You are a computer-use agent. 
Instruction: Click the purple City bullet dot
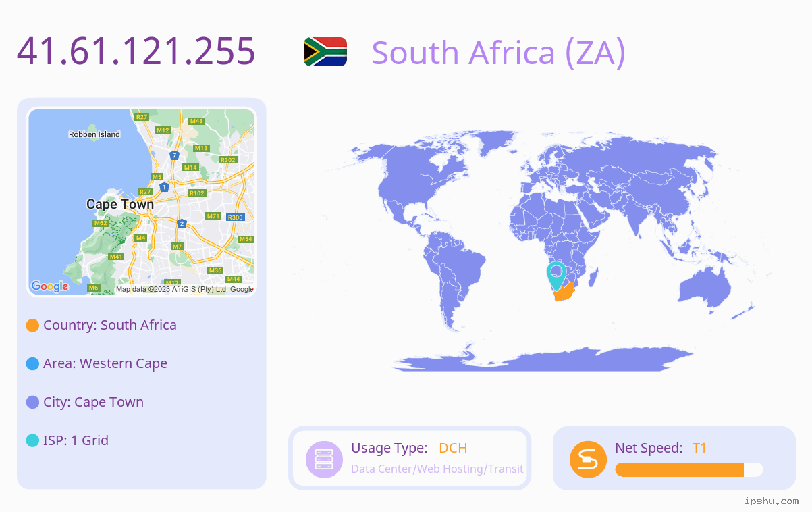coord(32,402)
